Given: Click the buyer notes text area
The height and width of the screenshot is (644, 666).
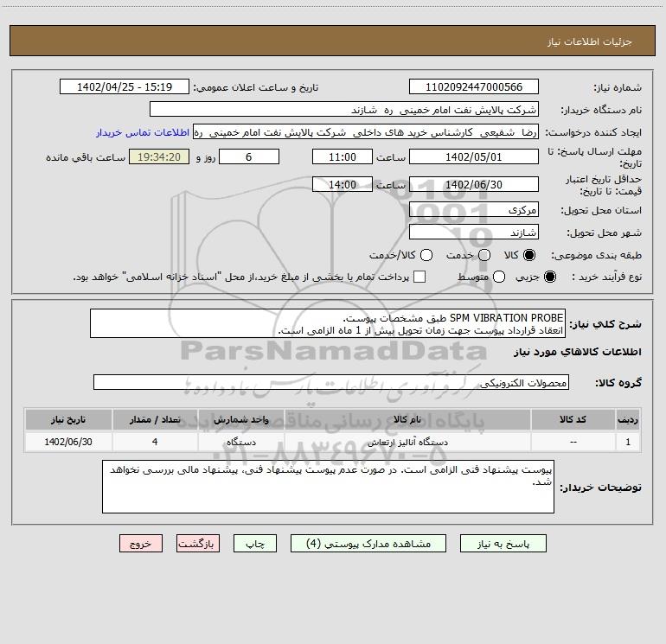Looking at the screenshot, I should 328,487.
